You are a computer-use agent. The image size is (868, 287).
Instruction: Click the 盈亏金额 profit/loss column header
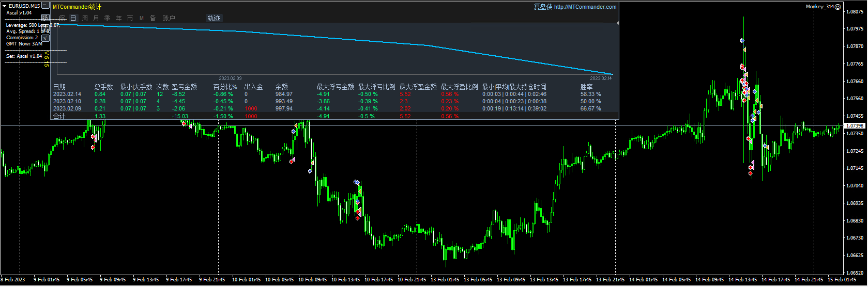tap(184, 87)
